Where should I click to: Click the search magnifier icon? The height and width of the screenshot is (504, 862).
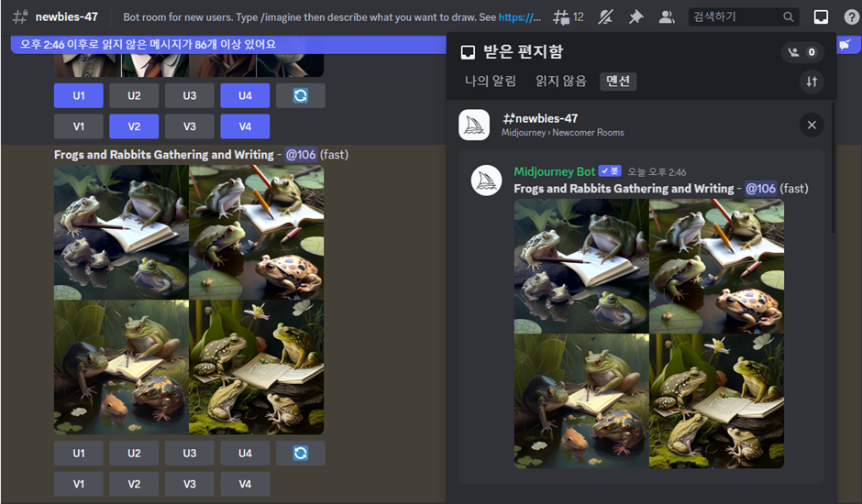(789, 17)
